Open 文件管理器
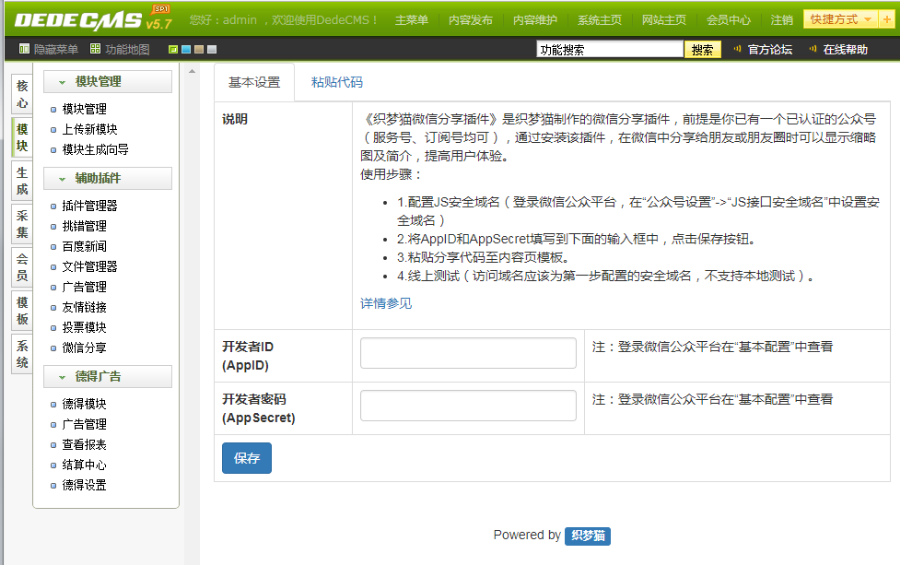Screen dimensions: 900x565 (90, 266)
